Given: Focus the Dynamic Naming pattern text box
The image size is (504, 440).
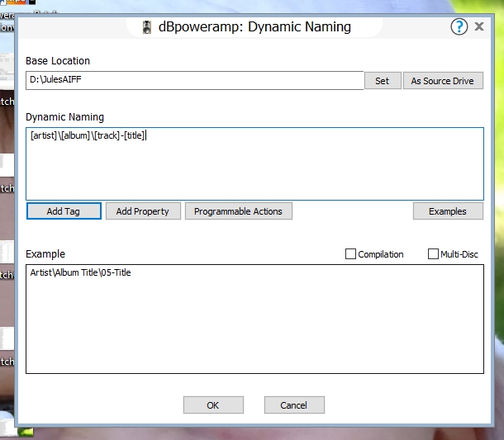Looking at the screenshot, I should coord(254,163).
